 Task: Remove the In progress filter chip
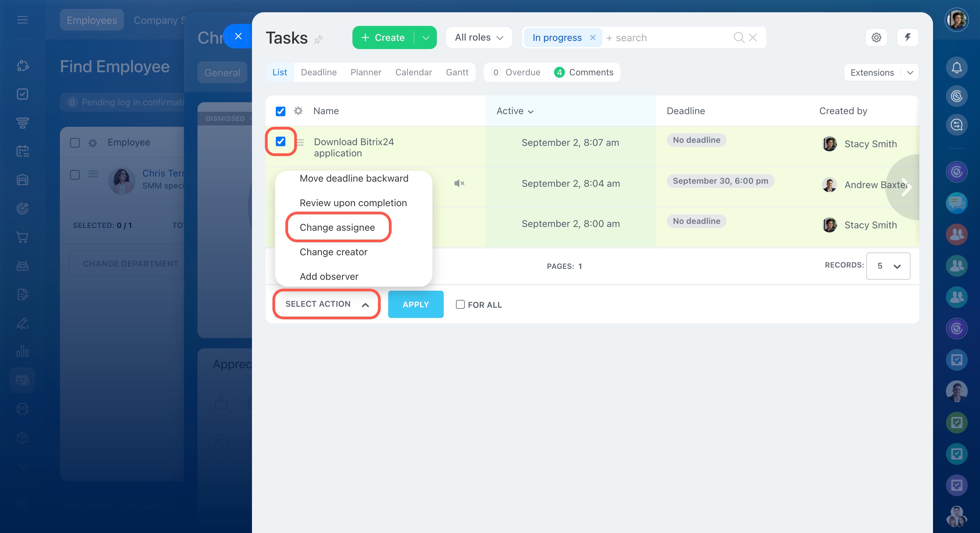(592, 38)
